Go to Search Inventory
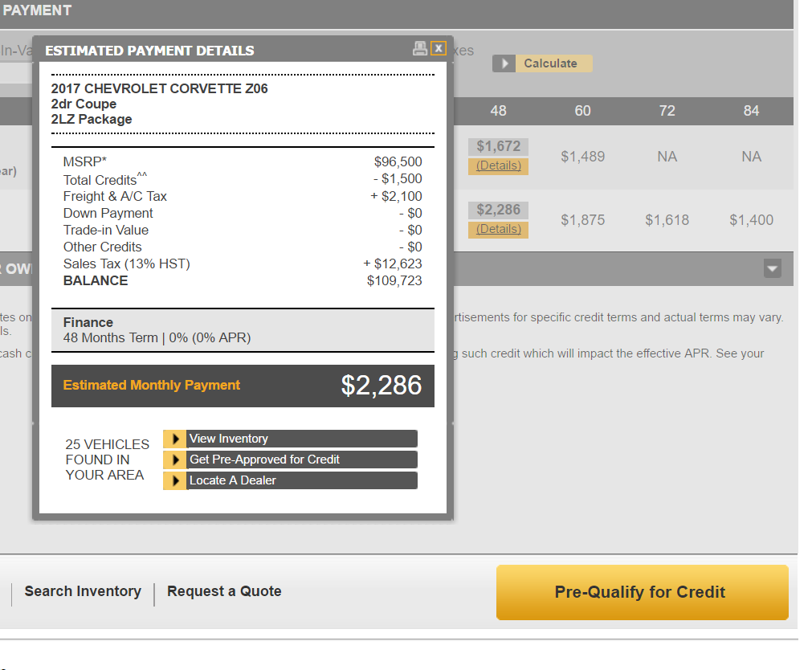812x670 pixels. click(83, 591)
